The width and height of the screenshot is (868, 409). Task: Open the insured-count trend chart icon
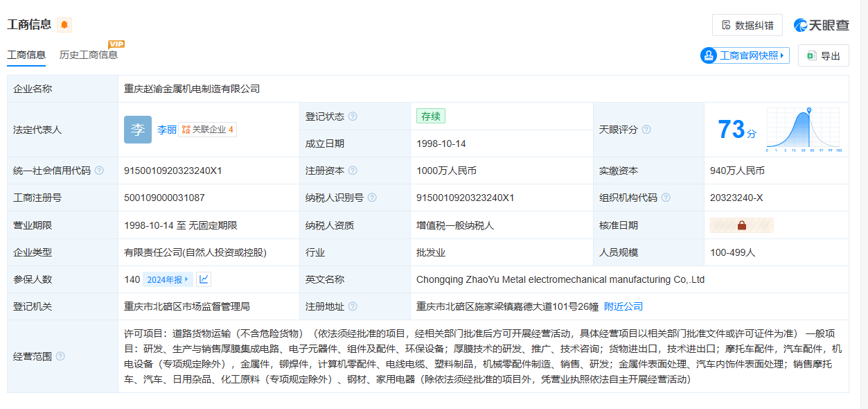click(x=204, y=279)
